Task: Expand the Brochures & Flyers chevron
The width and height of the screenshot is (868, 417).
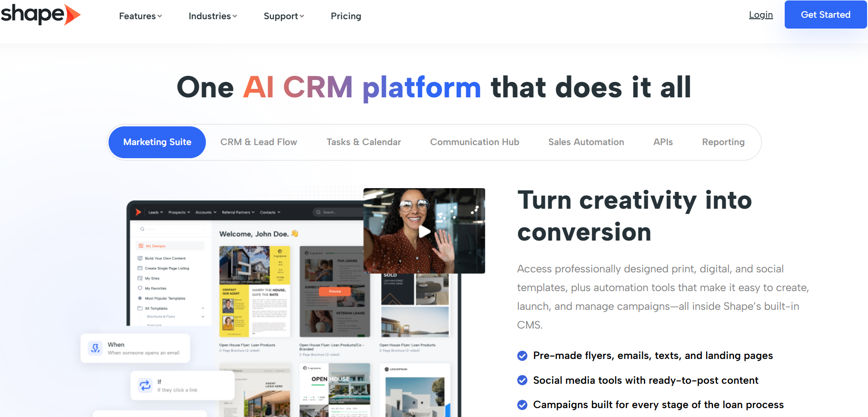Action: [203, 317]
